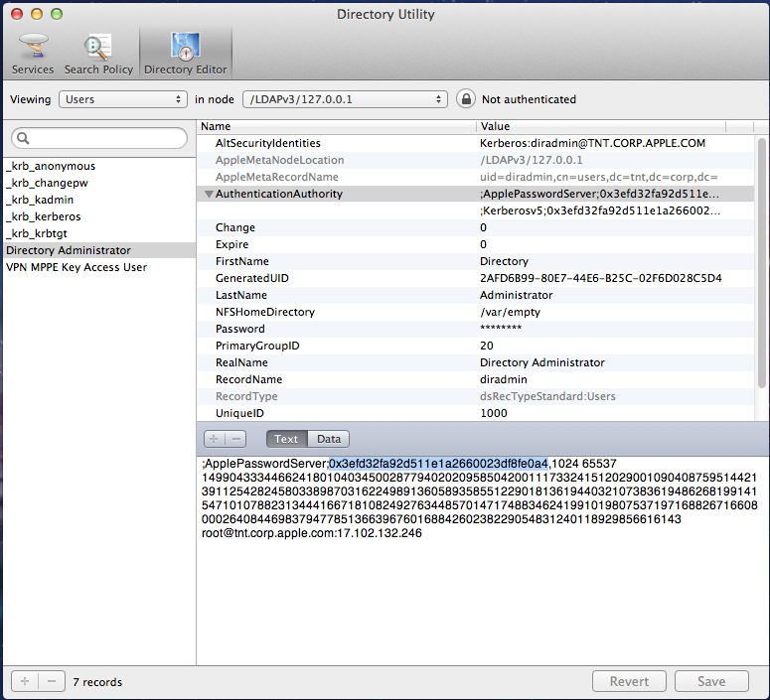
Task: Select the AltSecurityIdentities attribute row
Action: (x=475, y=143)
